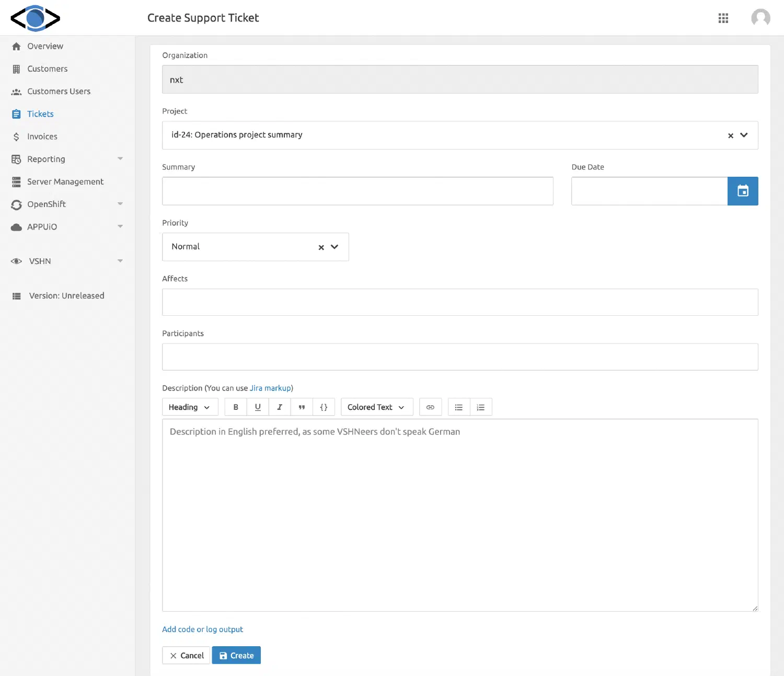The width and height of the screenshot is (784, 676).
Task: Add a numbered list
Action: 481,407
